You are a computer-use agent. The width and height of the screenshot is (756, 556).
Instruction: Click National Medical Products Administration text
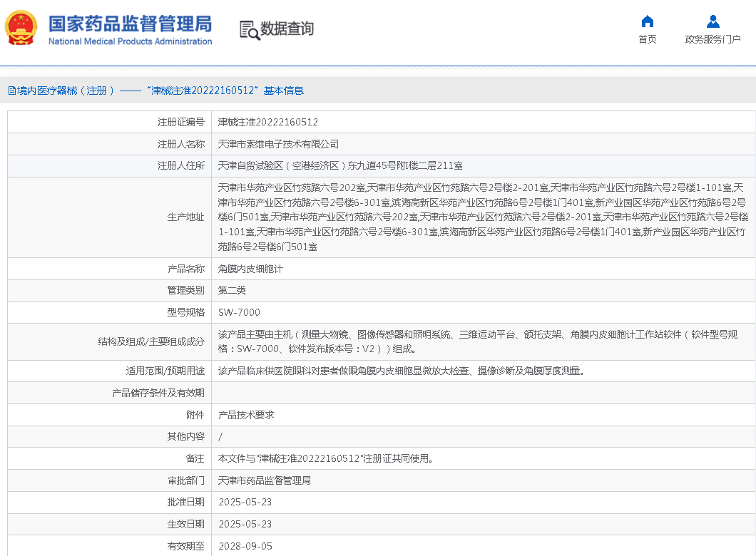point(131,41)
